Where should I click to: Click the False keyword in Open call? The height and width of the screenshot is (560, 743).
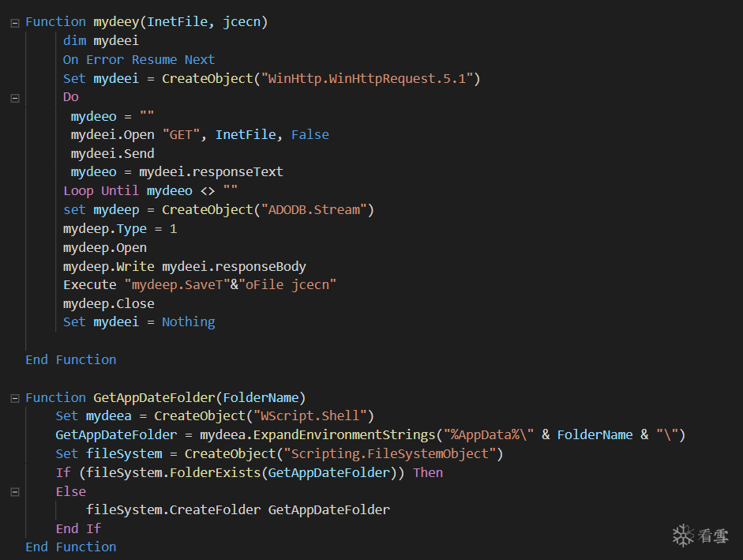310,134
